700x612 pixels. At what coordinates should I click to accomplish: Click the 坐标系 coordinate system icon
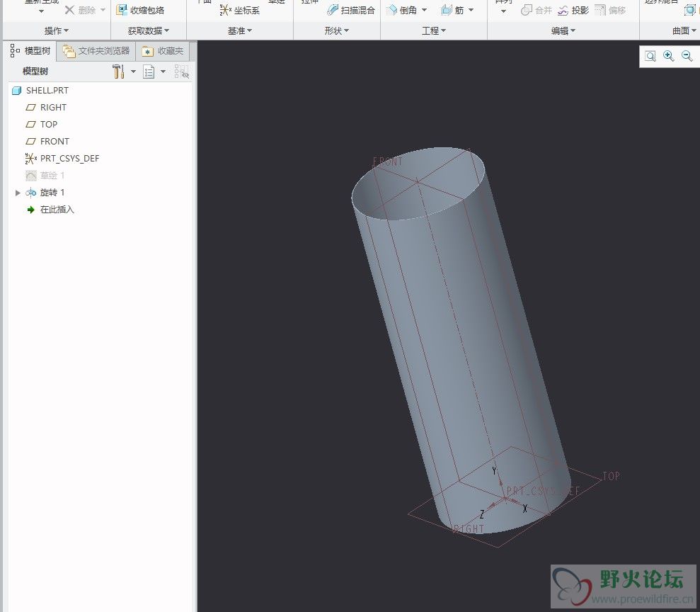pos(226,10)
